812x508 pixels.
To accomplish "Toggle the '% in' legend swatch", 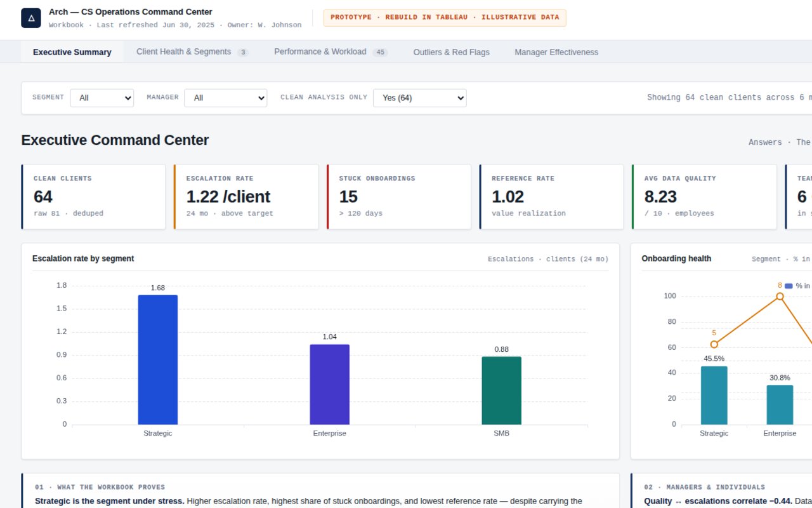I will tap(789, 286).
